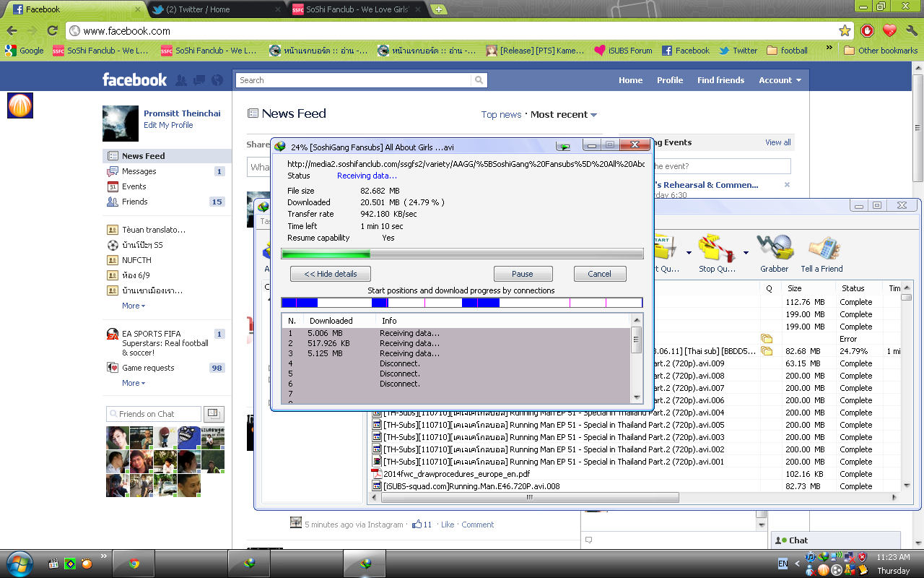Select Messages in the left sidebar
The image size is (924, 578).
pyautogui.click(x=166, y=171)
